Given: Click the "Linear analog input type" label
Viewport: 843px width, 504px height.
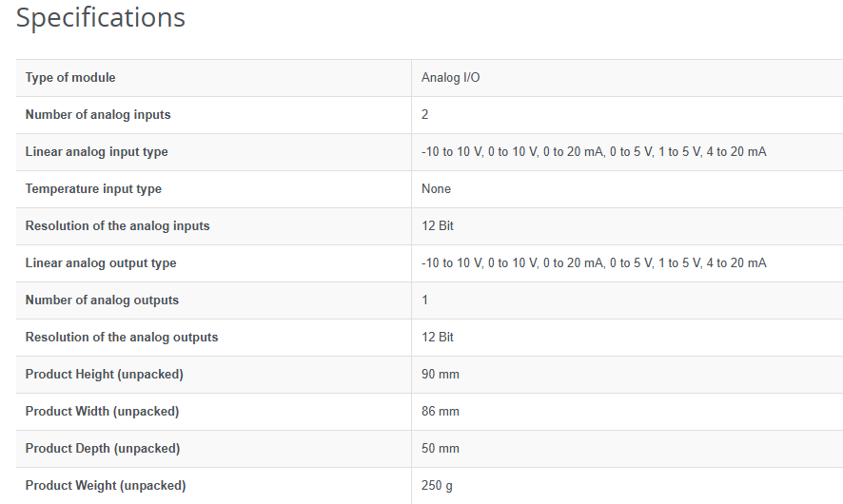Looking at the screenshot, I should [96, 151].
